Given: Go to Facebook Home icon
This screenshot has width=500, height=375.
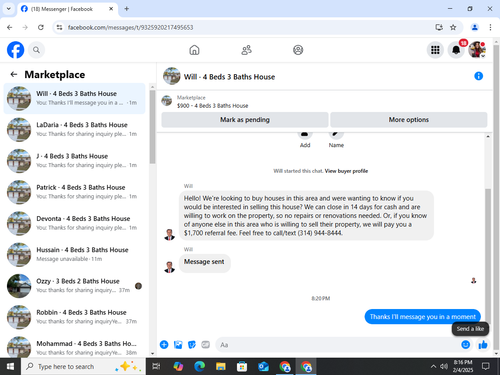Looking at the screenshot, I should pos(194,50).
